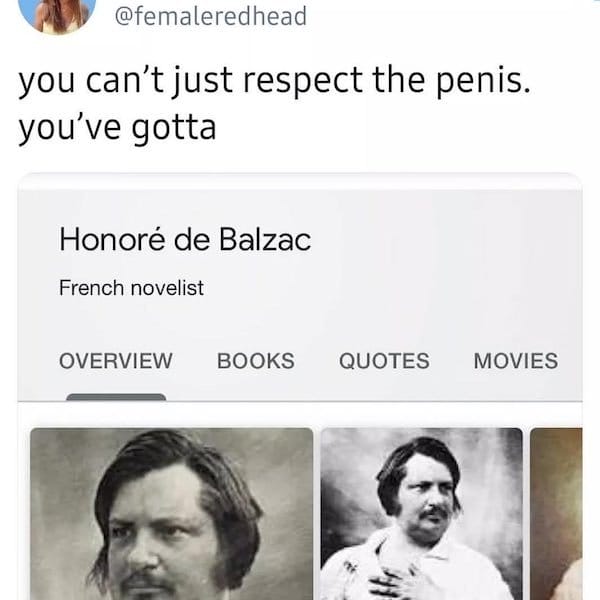Open the tweet author's profile avatar

57,13
